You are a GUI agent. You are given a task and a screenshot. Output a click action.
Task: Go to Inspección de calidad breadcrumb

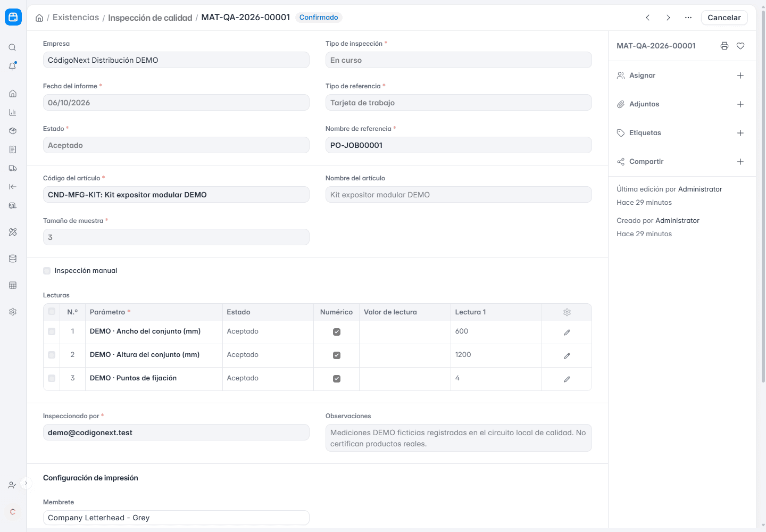coord(150,18)
